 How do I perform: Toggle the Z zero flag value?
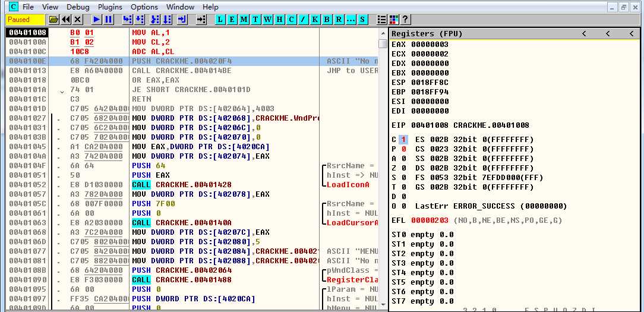tap(403, 168)
